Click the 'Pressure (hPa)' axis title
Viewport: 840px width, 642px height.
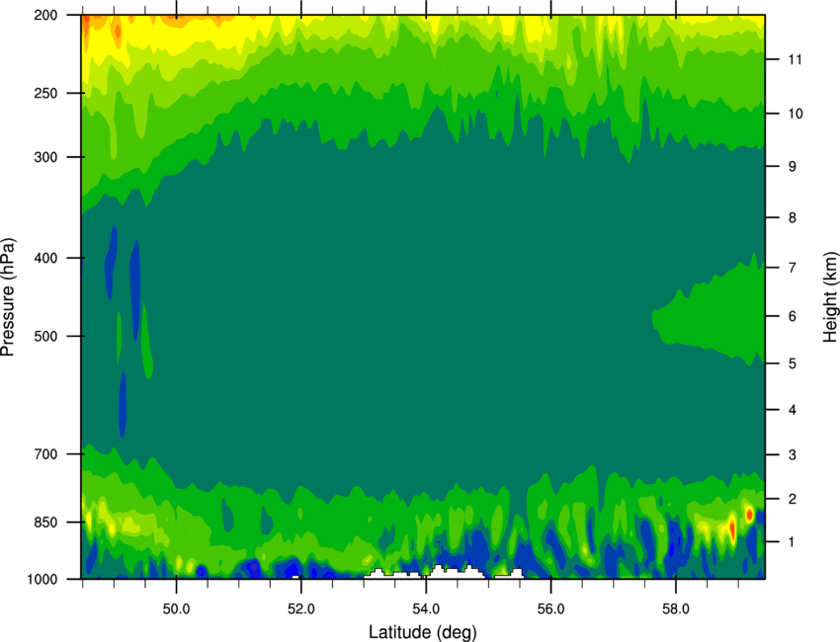tap(9, 297)
